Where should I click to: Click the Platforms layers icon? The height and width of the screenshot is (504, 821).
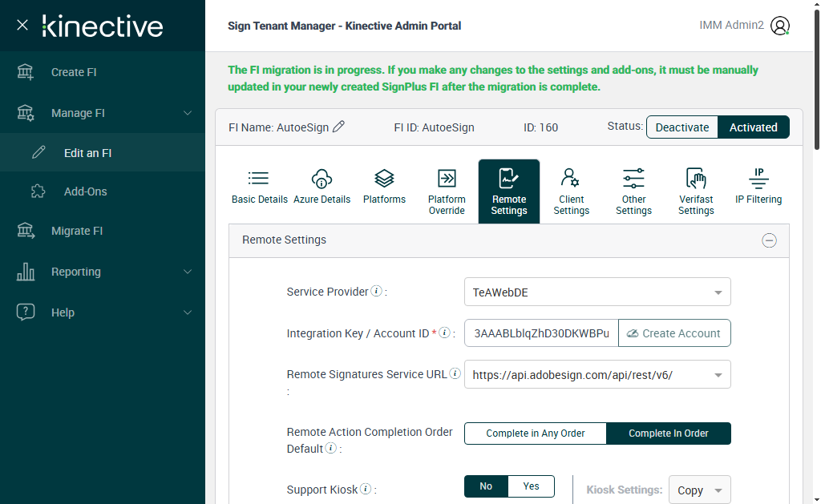click(384, 179)
